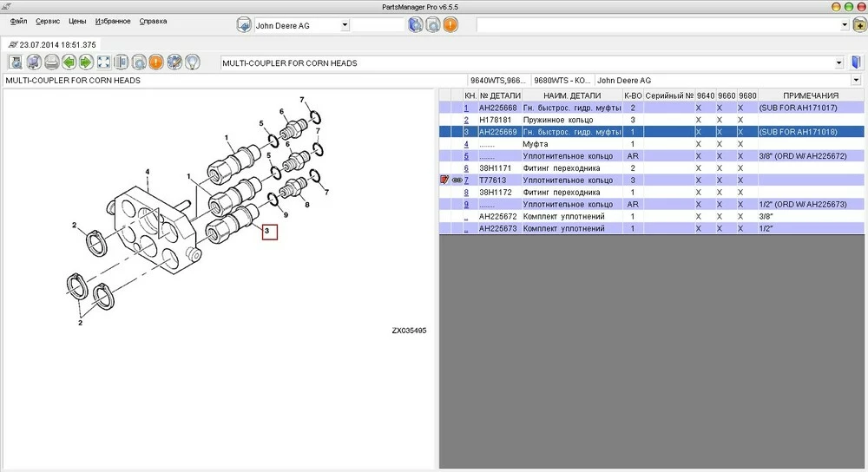Click the empty field beside John Deere AG
The height and width of the screenshot is (472, 868).
click(378, 25)
